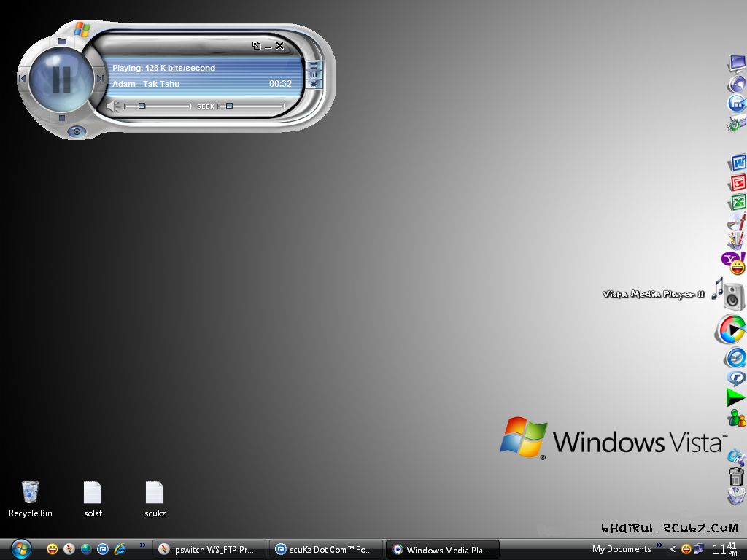747x560 pixels.
Task: Click the Windows flag logo on the player
Action: tap(82, 29)
